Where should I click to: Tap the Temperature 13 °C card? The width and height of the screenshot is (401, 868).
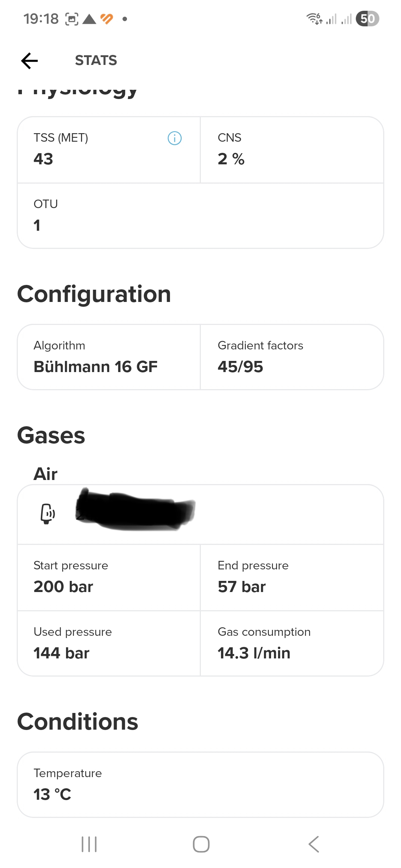(x=200, y=785)
